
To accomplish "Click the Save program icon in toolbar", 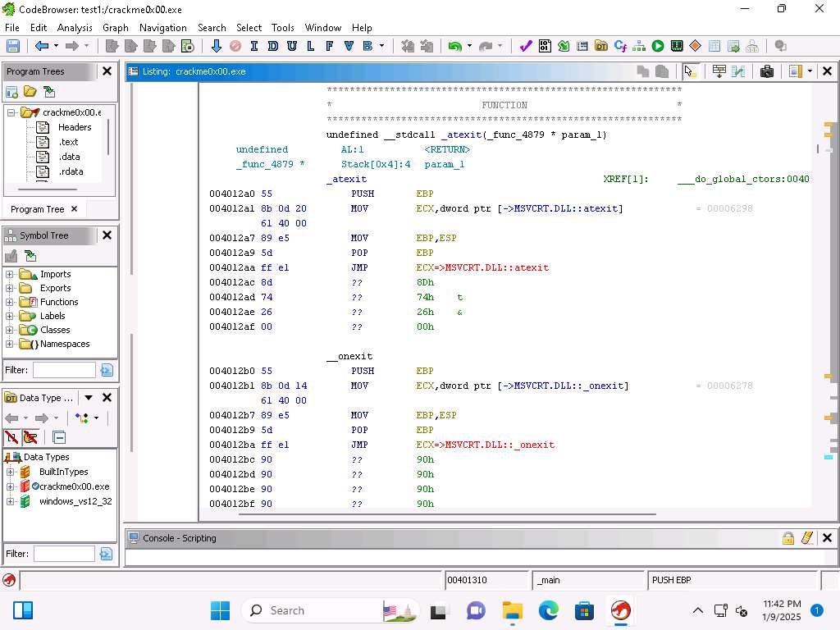I will coord(13,46).
